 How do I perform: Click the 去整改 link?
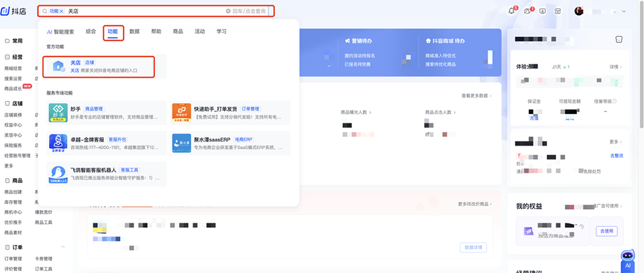(616, 155)
